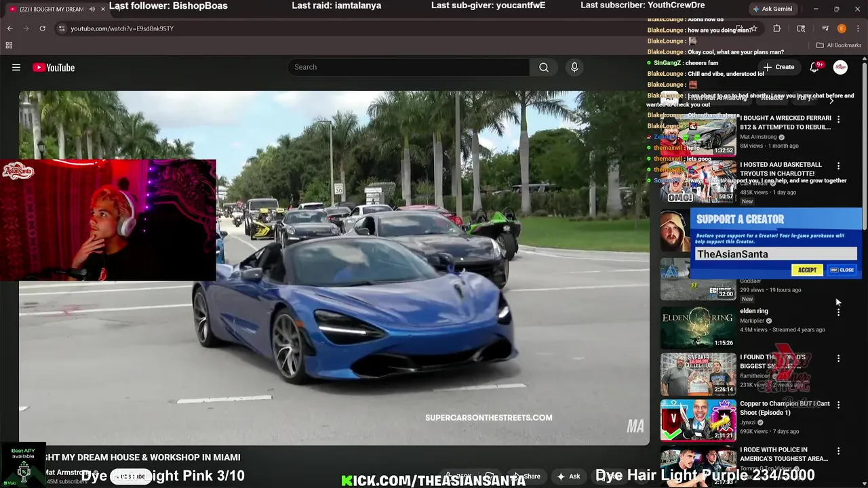Click ACCEPT in Support a Creator popup
Screen dimensions: 868x488
(807, 270)
